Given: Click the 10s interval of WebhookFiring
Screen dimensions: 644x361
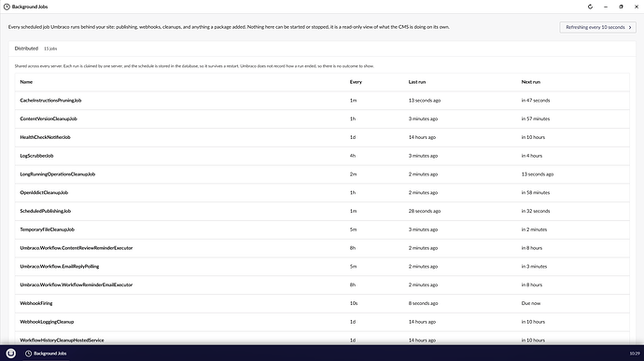Looking at the screenshot, I should 354,303.
